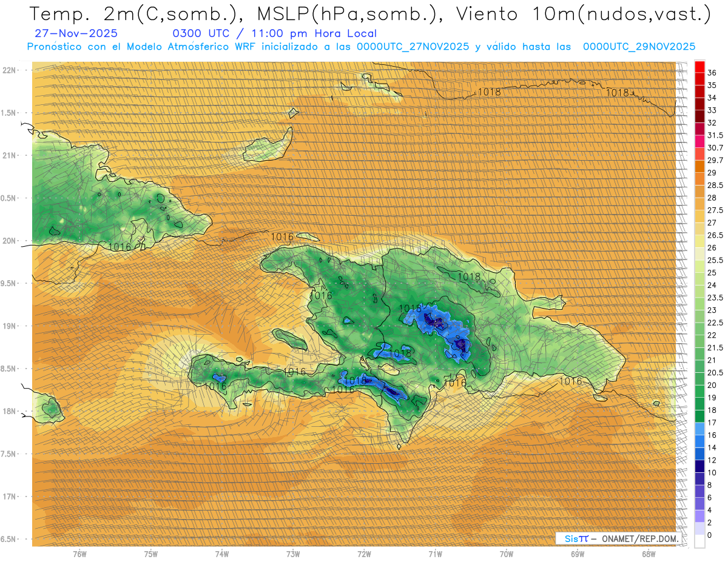
Task: Click the '20.5' colorbar label
Action: 715,373
